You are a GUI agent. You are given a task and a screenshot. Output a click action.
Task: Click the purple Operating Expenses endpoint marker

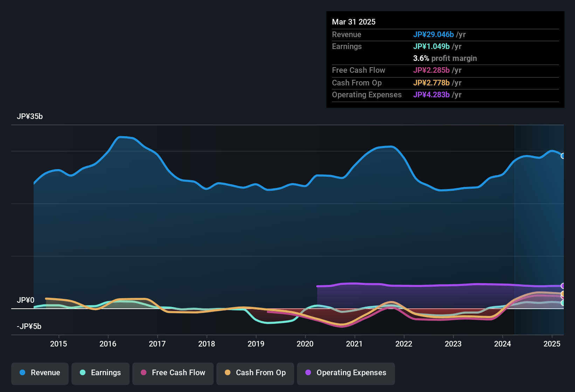point(563,286)
